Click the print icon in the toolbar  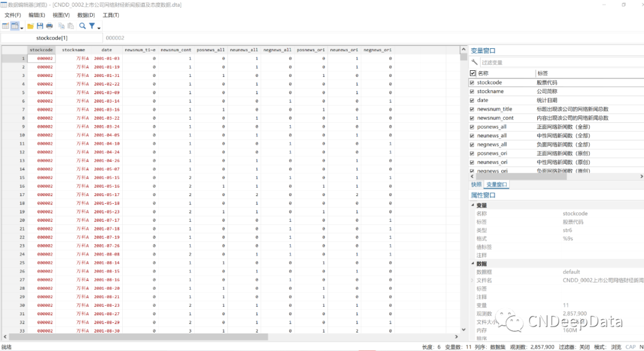pyautogui.click(x=49, y=26)
